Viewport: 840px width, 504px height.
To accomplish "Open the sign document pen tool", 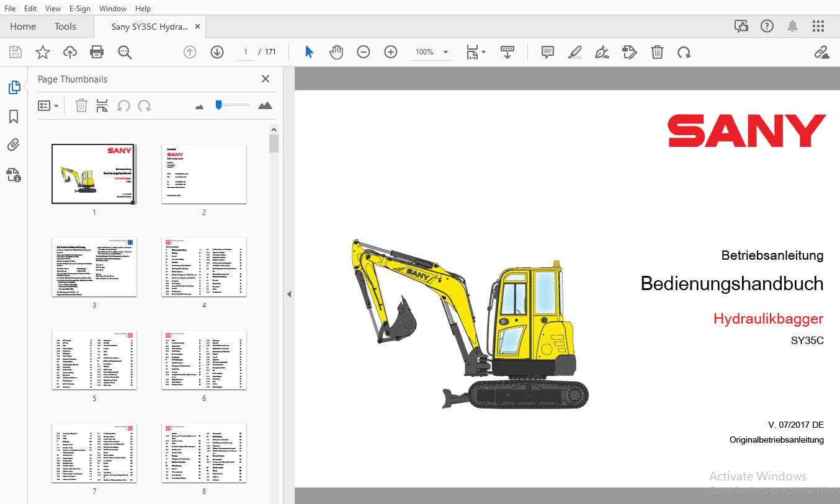I will (x=602, y=52).
